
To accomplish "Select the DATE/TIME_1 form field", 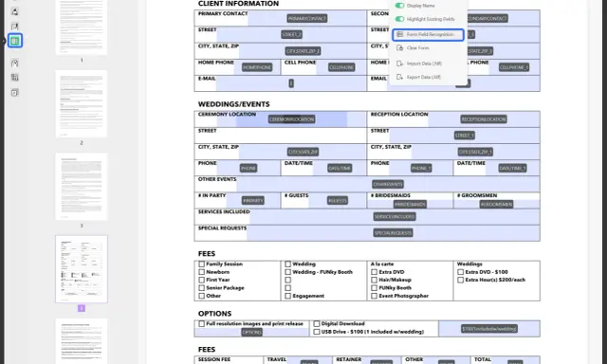I will click(x=512, y=168).
